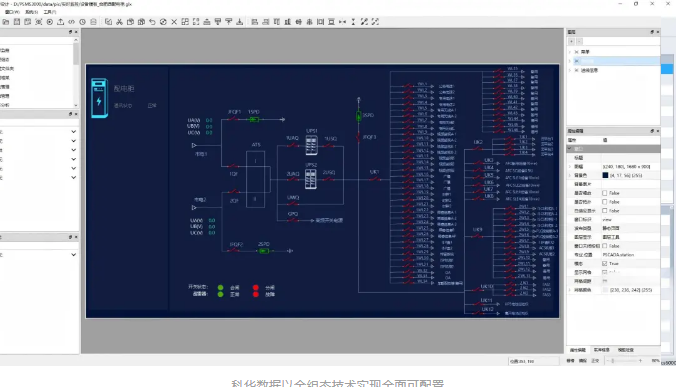
Task: Click the zoom slider in status bar
Action: tap(624, 361)
